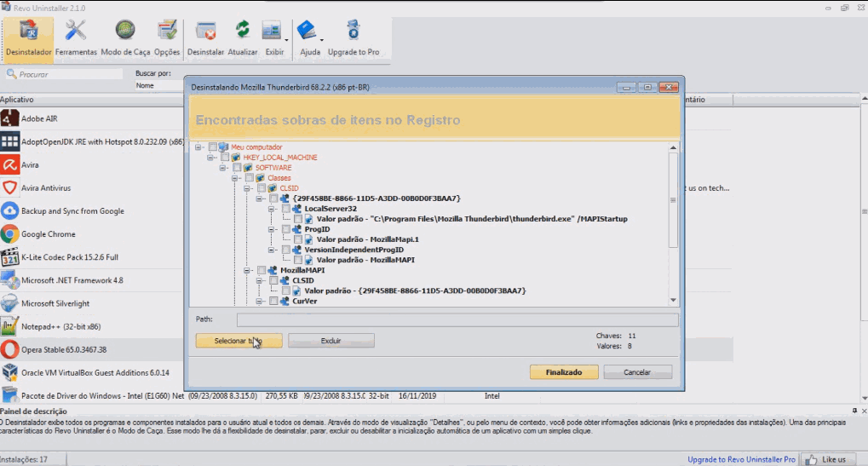The width and height of the screenshot is (868, 466).
Task: Click the Cancelar button
Action: pyautogui.click(x=637, y=372)
